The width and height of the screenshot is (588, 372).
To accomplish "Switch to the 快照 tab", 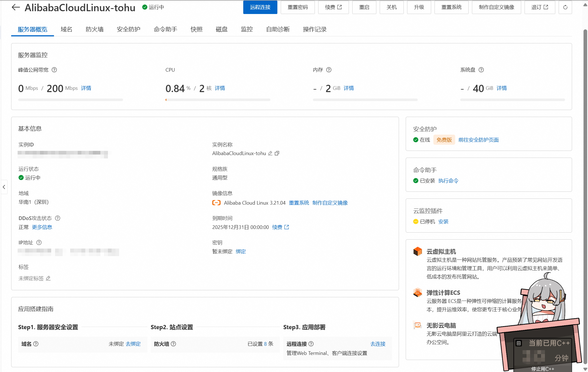I will coord(197,29).
